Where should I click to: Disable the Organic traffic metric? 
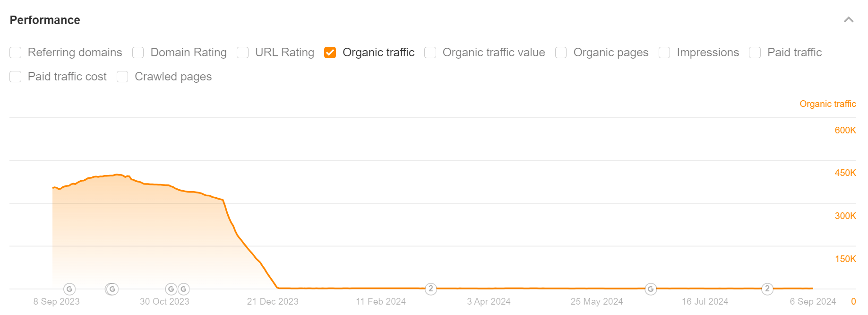(330, 52)
